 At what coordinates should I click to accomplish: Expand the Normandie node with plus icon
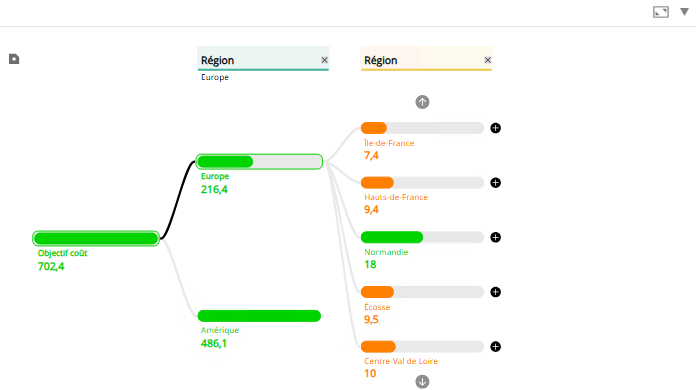pyautogui.click(x=495, y=237)
